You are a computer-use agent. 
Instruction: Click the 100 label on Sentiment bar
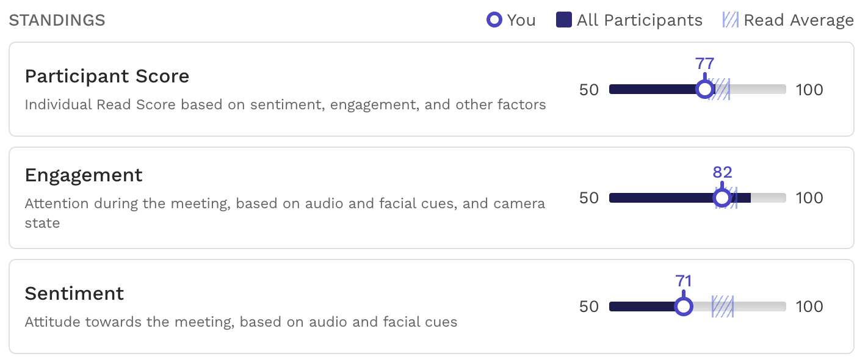(809, 306)
